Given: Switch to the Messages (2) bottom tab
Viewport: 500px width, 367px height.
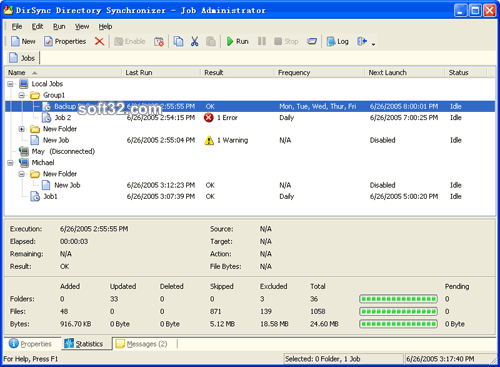Looking at the screenshot, I should tap(141, 344).
